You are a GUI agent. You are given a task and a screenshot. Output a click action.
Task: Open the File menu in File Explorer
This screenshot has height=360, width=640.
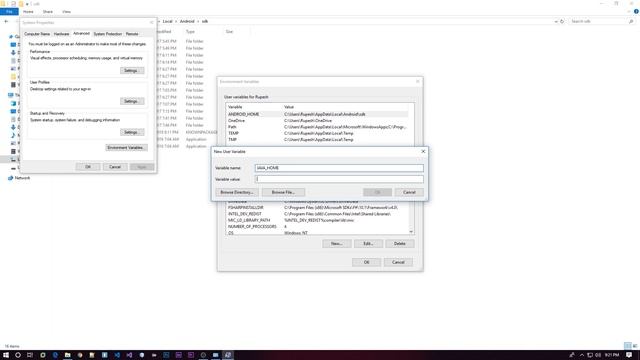[x=9, y=12]
